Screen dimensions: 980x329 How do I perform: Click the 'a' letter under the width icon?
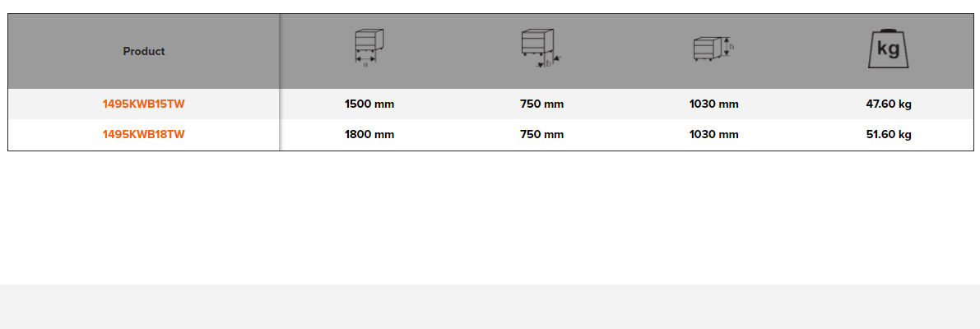[365, 63]
